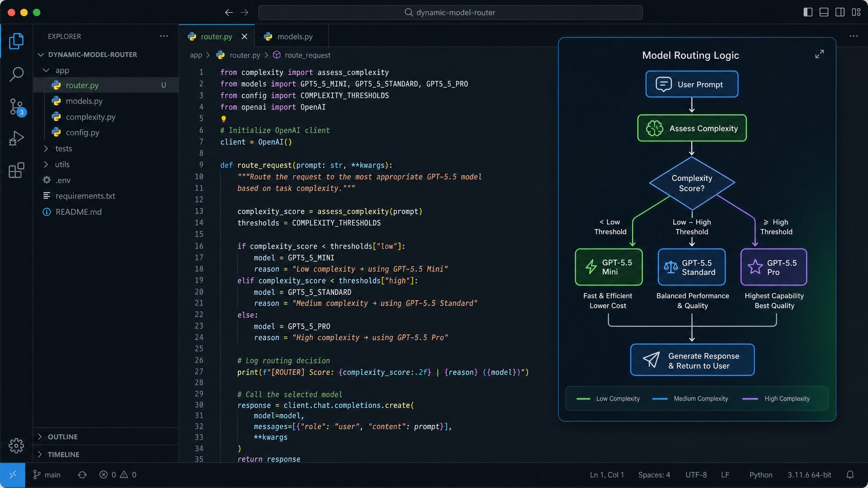Click the GPT-5.5 Pro node
Viewport: 868px width, 488px height.
tap(774, 267)
